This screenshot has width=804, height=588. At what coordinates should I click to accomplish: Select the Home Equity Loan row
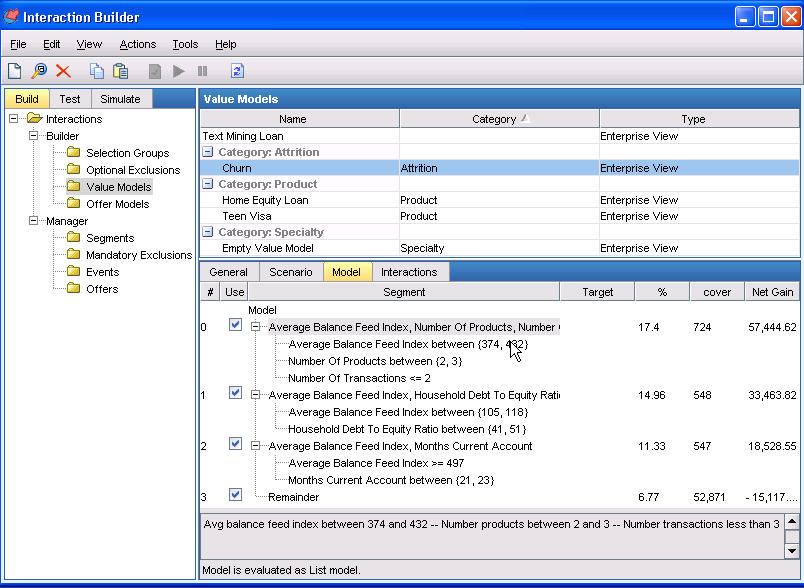[499, 200]
